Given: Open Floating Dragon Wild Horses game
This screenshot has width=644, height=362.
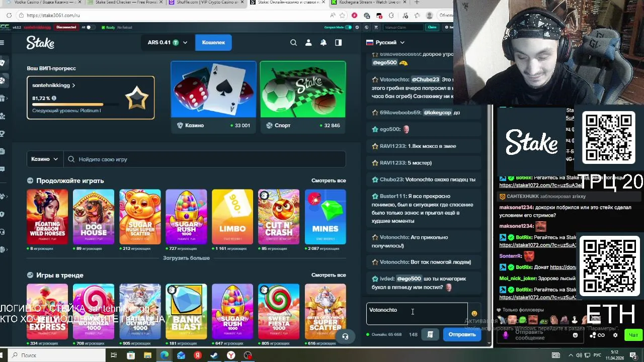Looking at the screenshot, I should point(47,217).
